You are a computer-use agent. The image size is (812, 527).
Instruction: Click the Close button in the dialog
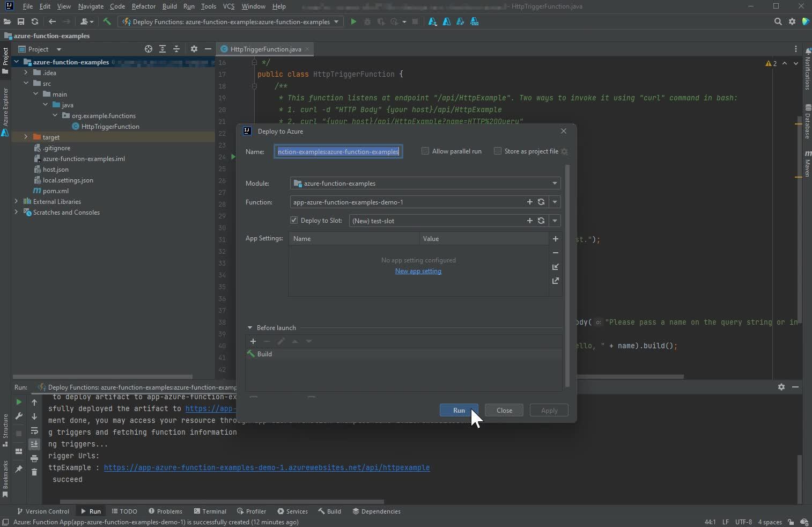pos(504,411)
